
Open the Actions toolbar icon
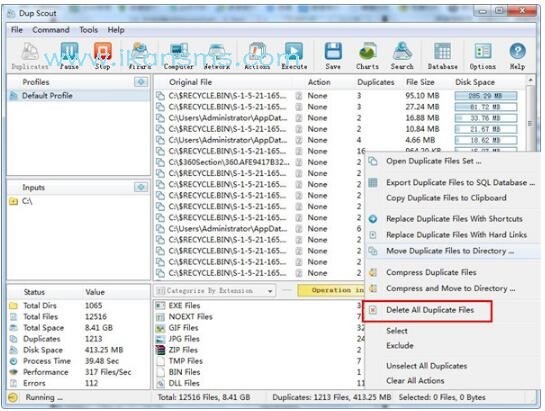click(x=257, y=55)
